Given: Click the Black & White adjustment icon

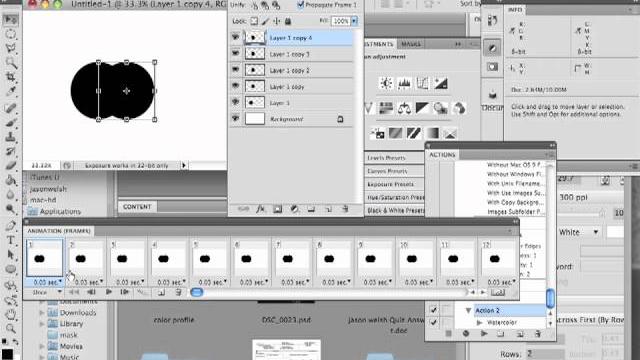Looking at the screenshot, I should pyautogui.click(x=422, y=108).
